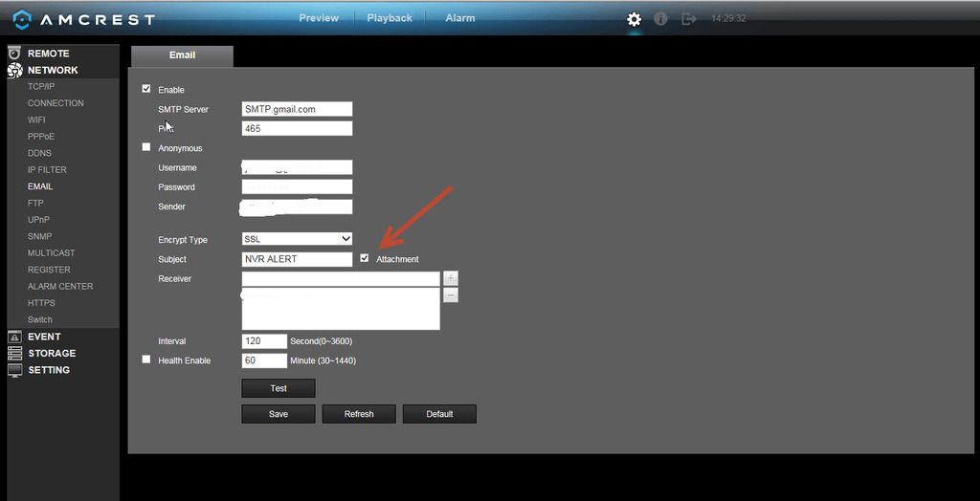This screenshot has height=501, width=980.
Task: Click the Username input field
Action: point(297,167)
